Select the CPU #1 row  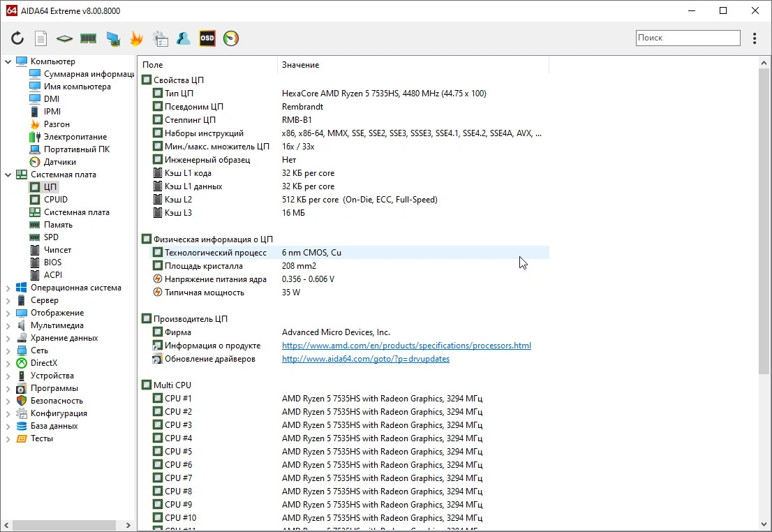point(350,399)
